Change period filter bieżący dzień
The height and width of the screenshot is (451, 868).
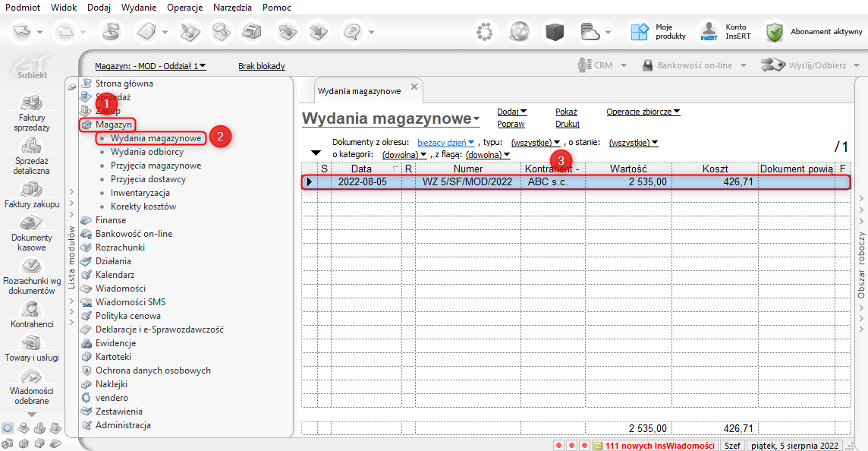click(445, 143)
